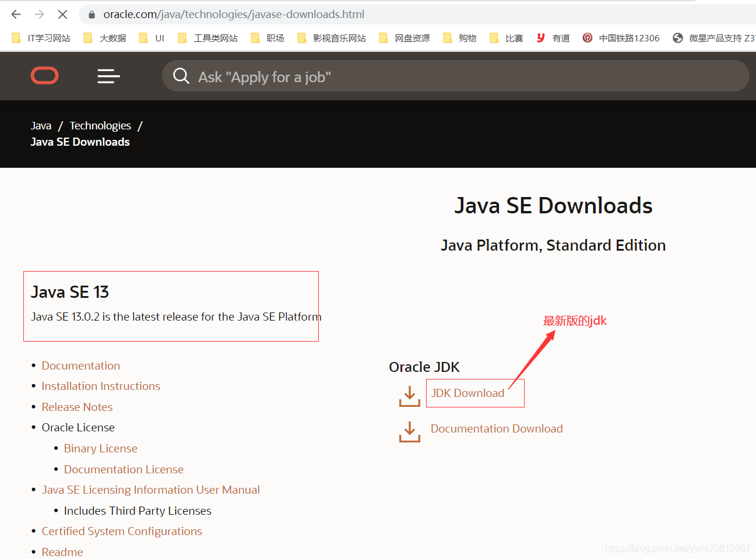Click Includes Third Party Licenses text
The height and width of the screenshot is (559, 756).
pyautogui.click(x=138, y=511)
